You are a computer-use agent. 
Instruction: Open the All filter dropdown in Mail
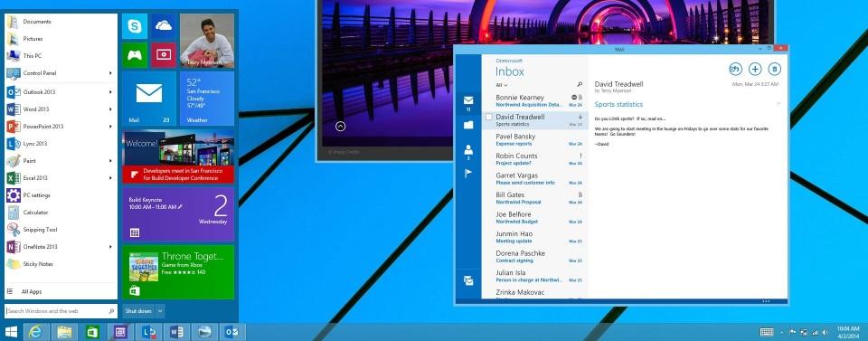point(502,85)
